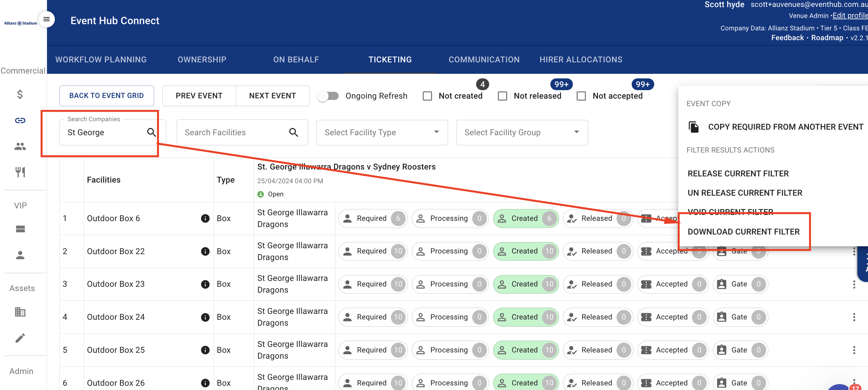
Task: Enable the Not released checkbox
Action: [502, 96]
